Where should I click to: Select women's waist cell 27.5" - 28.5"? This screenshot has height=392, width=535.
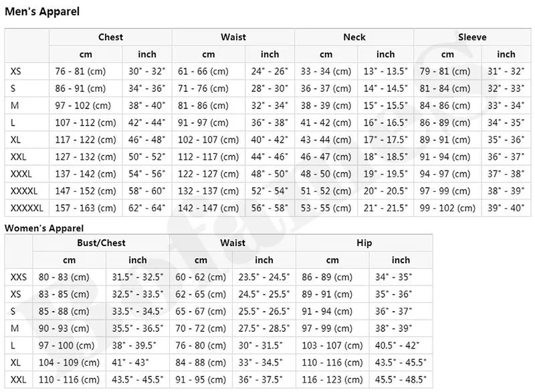pos(263,328)
